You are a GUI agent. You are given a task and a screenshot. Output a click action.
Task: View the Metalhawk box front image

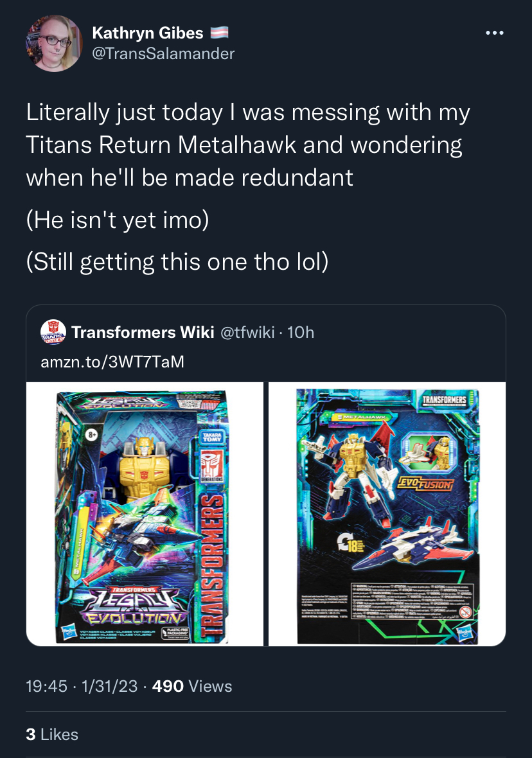point(145,514)
